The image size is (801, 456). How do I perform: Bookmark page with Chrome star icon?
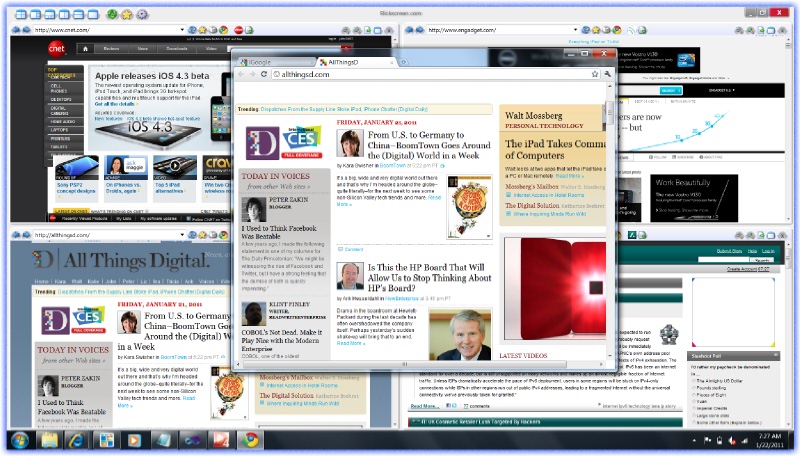(x=595, y=74)
